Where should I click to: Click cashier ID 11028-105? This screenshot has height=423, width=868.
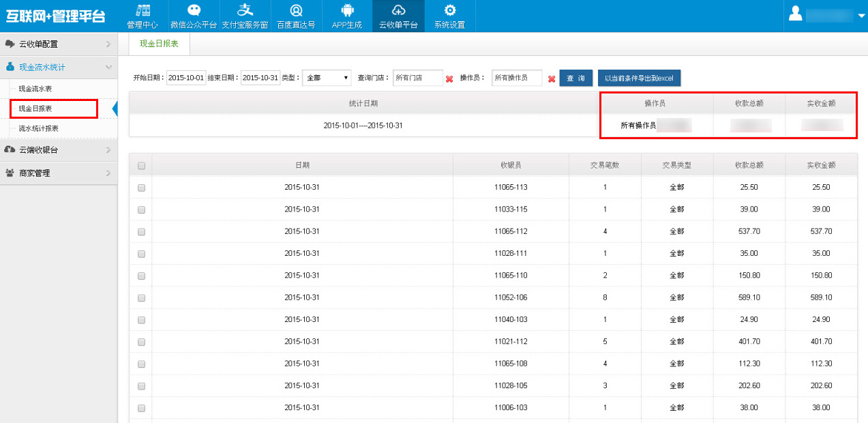[511, 385]
